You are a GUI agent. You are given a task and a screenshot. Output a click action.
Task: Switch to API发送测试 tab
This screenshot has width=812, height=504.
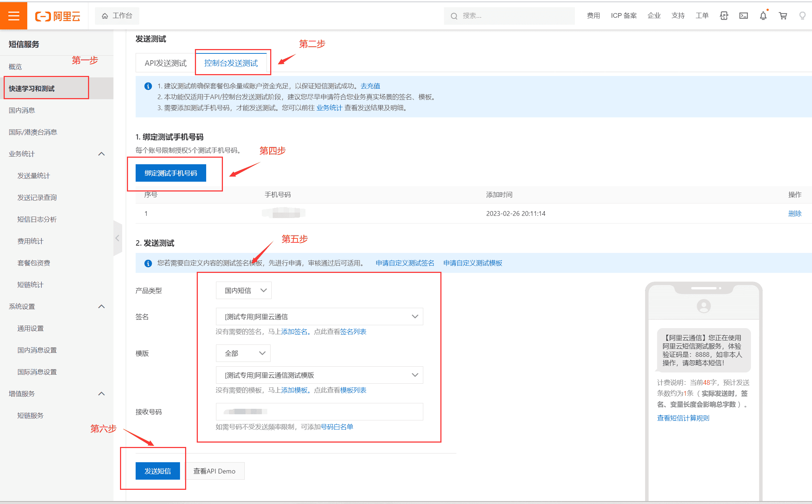[x=165, y=63]
